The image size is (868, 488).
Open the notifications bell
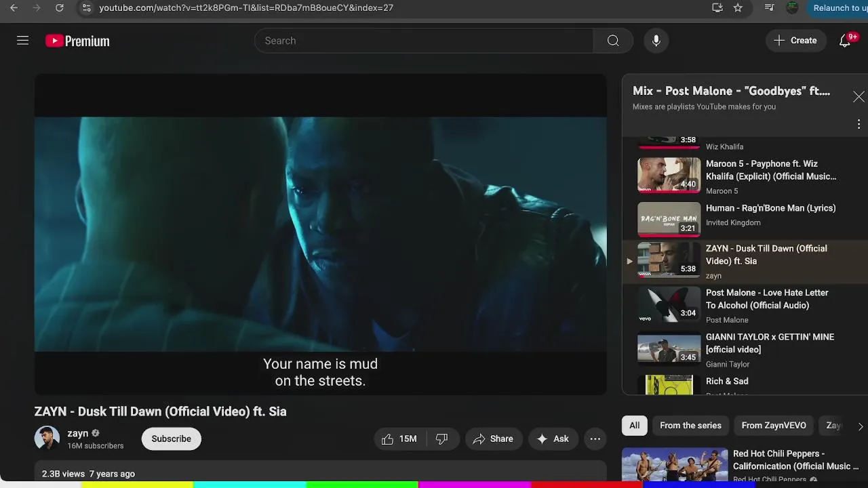point(845,41)
